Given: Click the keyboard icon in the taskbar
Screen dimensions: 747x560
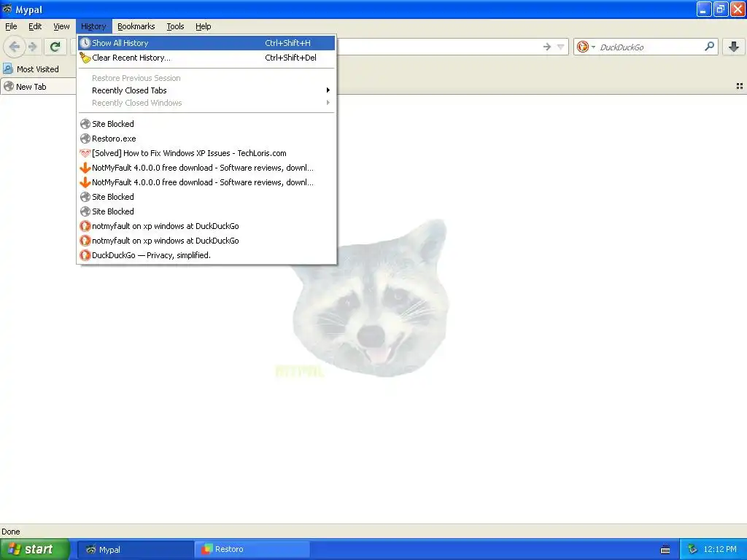Looking at the screenshot, I should tap(665, 550).
